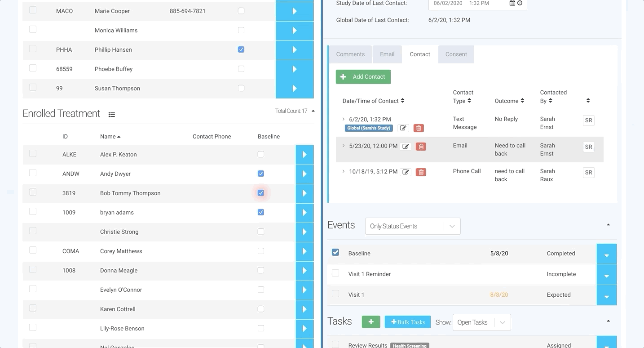Viewport: 644px width, 348px height.
Task: Switch to the Consent tab
Action: [x=456, y=54]
